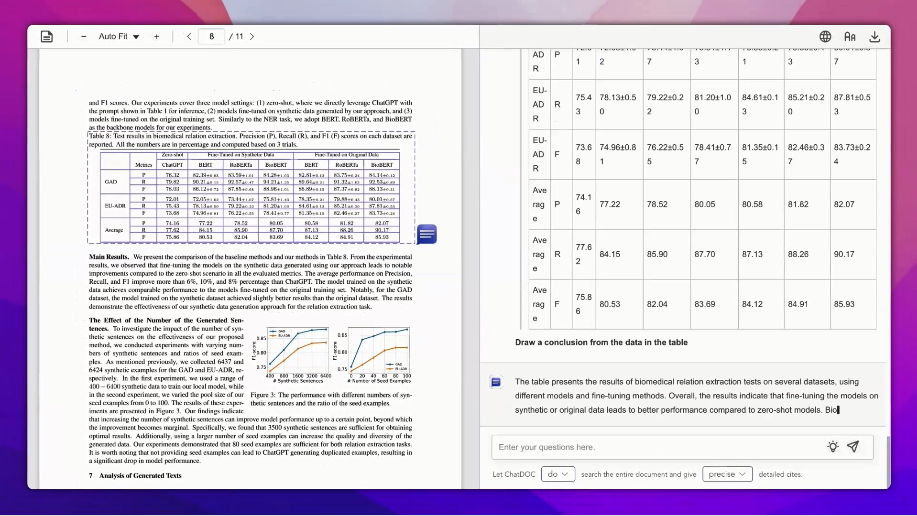917x516 pixels.
Task: Click the Figure 3 left line chart
Action: tap(292, 353)
